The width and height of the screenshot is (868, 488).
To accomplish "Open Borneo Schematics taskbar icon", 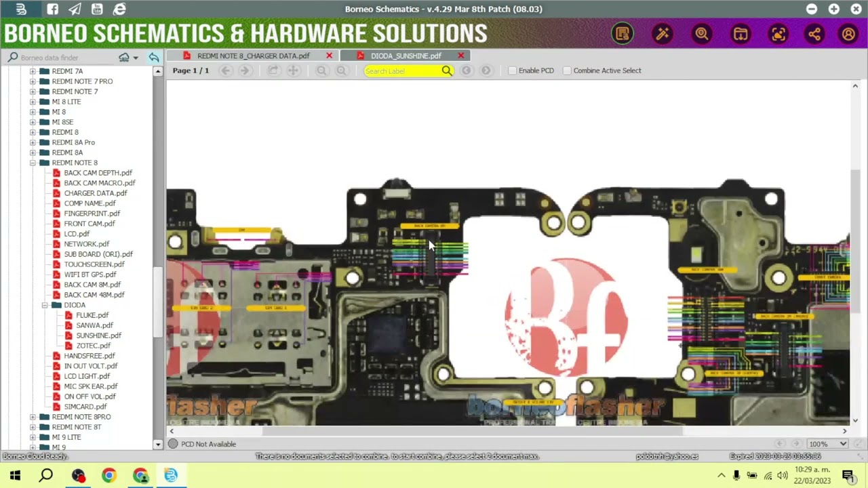I will pyautogui.click(x=171, y=476).
